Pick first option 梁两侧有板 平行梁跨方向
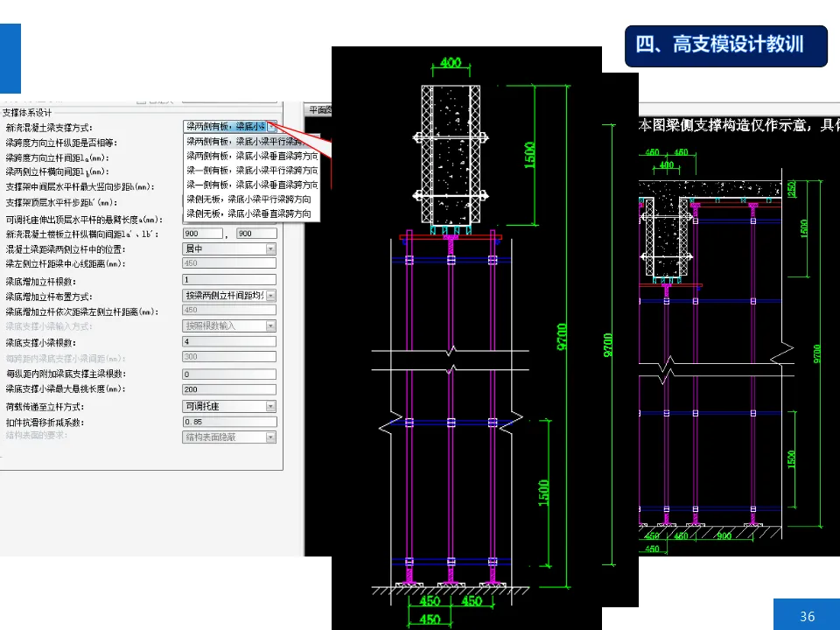 pos(252,142)
